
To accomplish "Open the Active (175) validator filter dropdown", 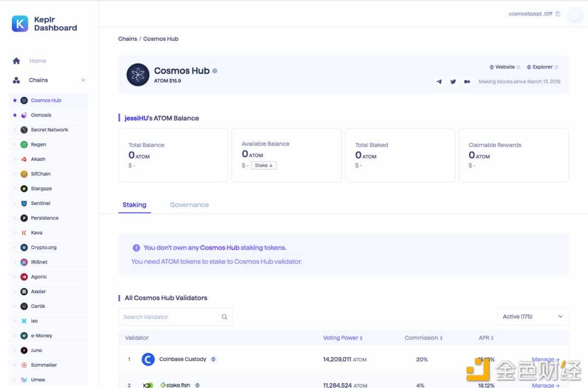I will pyautogui.click(x=532, y=317).
